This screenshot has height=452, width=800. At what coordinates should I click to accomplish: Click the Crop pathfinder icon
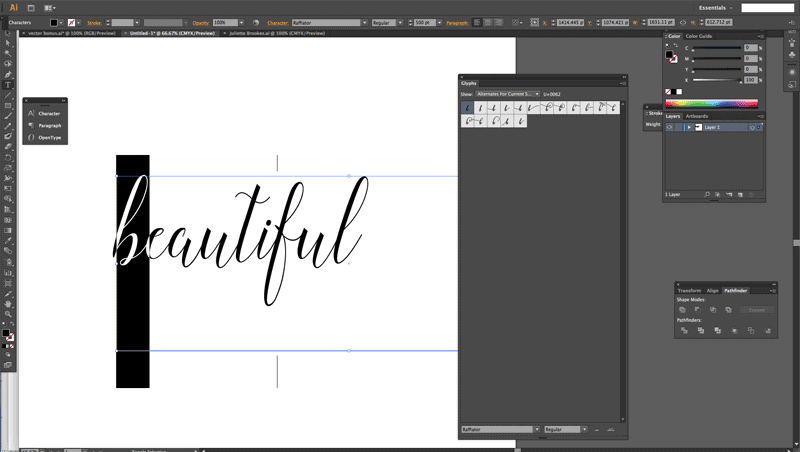click(734, 331)
